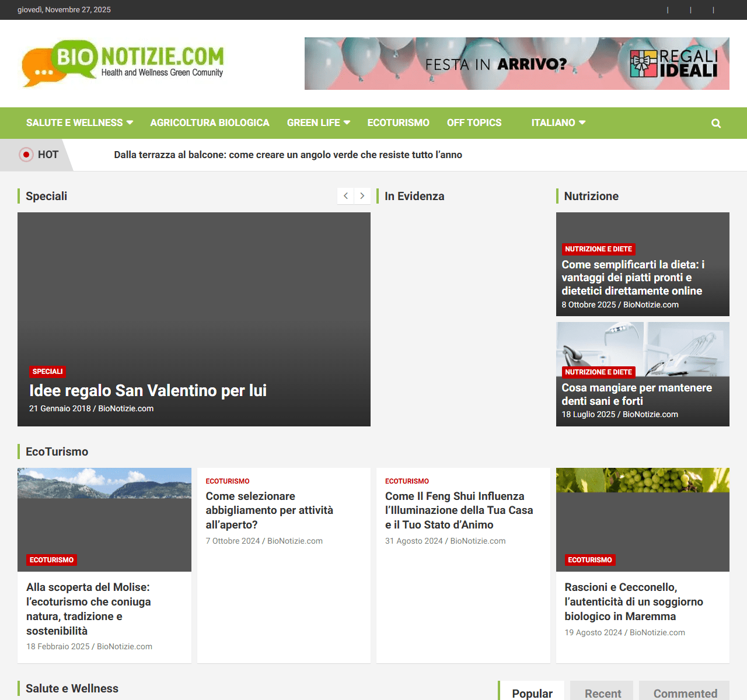Click the red HOT indicator icon
The height and width of the screenshot is (700, 747).
(x=26, y=155)
